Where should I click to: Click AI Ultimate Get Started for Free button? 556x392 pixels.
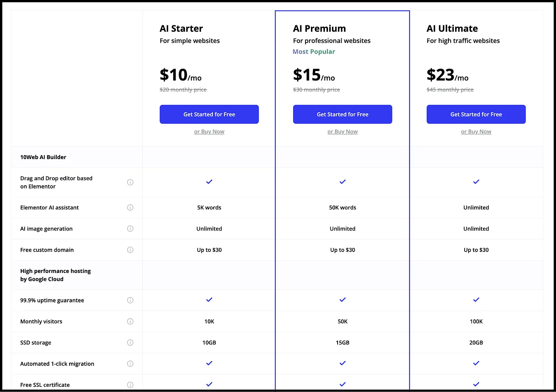(x=476, y=114)
